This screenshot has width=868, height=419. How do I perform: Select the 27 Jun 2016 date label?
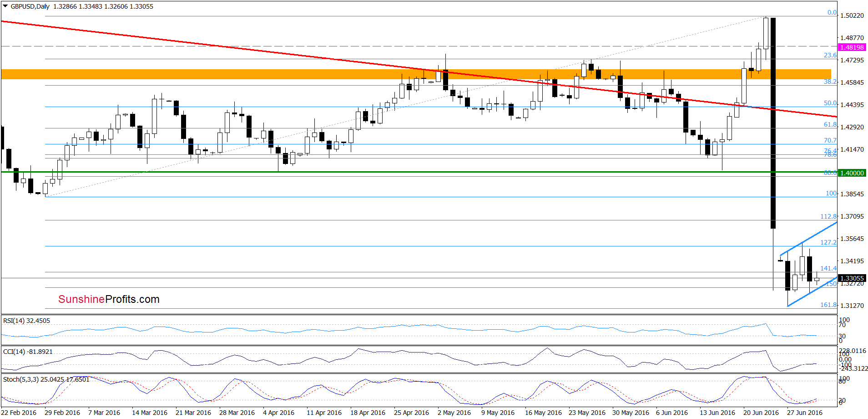[x=805, y=413]
